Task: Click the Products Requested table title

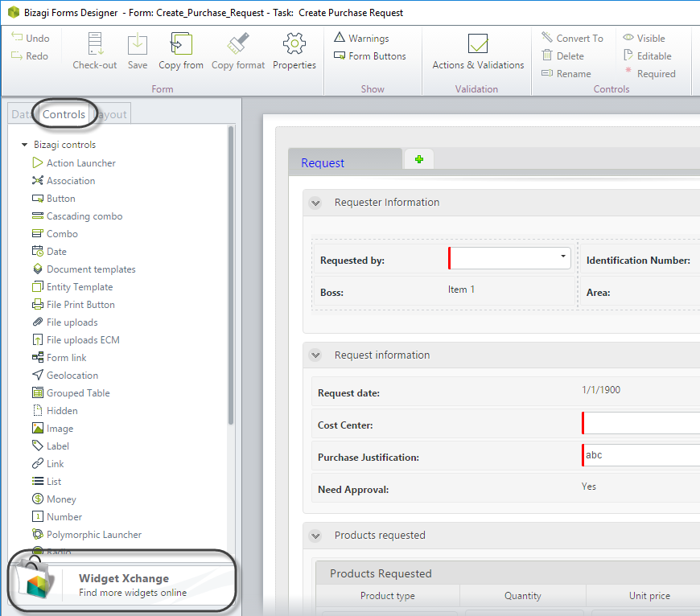Action: 381,573
